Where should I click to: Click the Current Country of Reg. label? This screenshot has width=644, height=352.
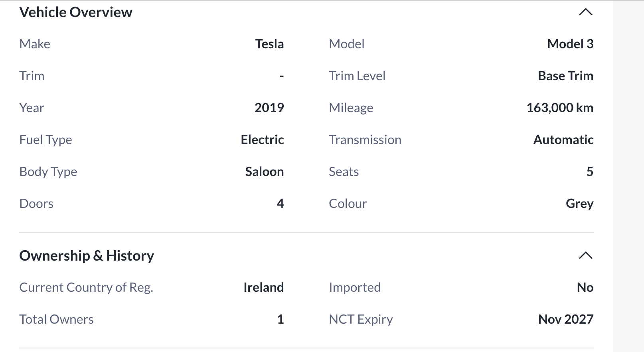[86, 287]
